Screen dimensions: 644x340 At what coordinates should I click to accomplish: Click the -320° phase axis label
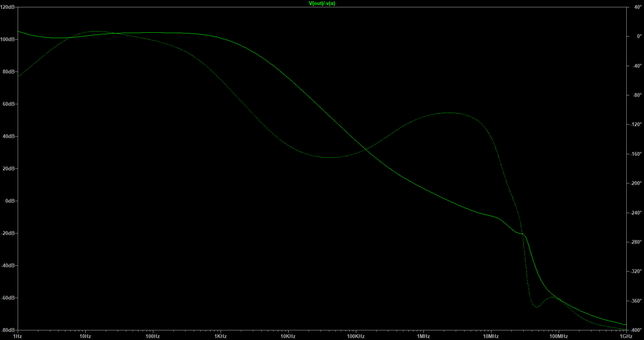(x=636, y=271)
